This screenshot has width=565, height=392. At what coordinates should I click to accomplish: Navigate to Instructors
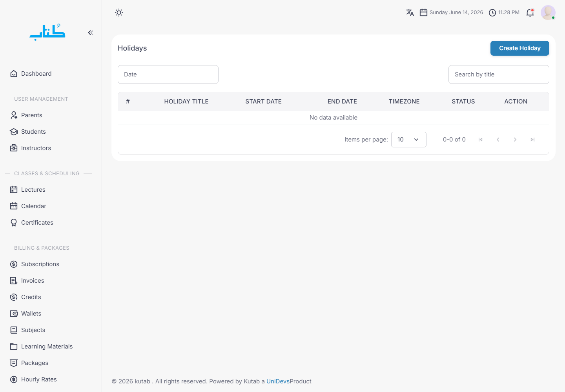[x=48, y=148]
